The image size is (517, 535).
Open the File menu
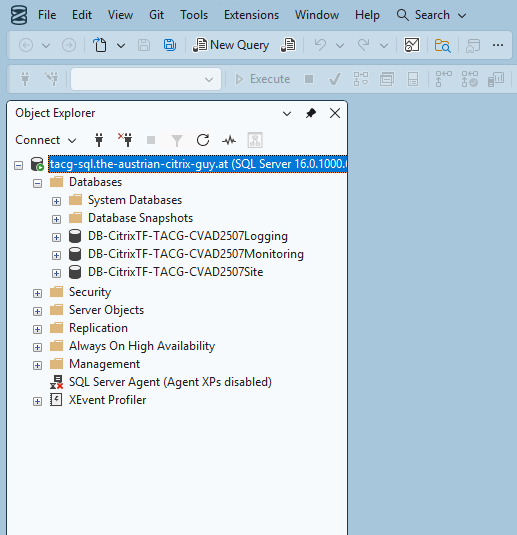point(47,15)
